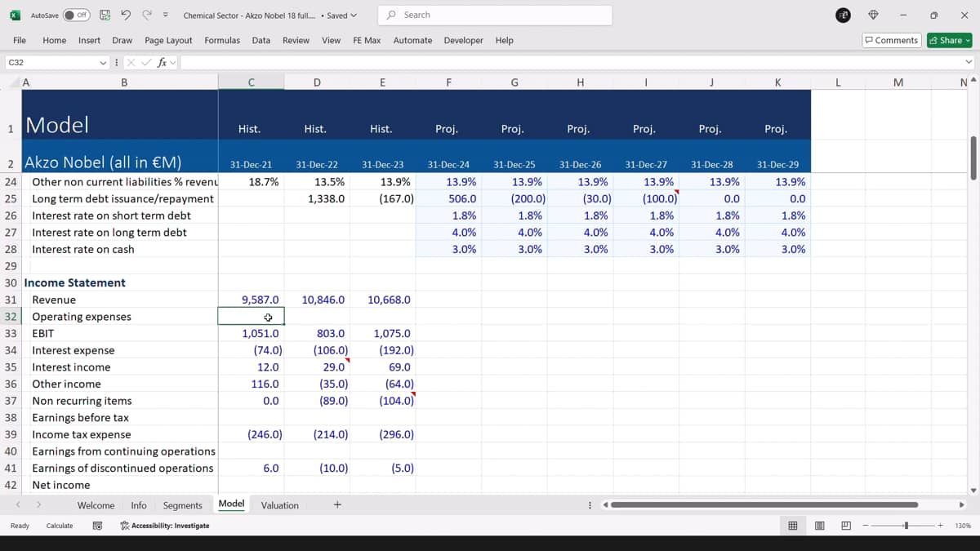The image size is (980, 551).
Task: Click the diamond premium icon in title bar
Action: pyautogui.click(x=873, y=15)
